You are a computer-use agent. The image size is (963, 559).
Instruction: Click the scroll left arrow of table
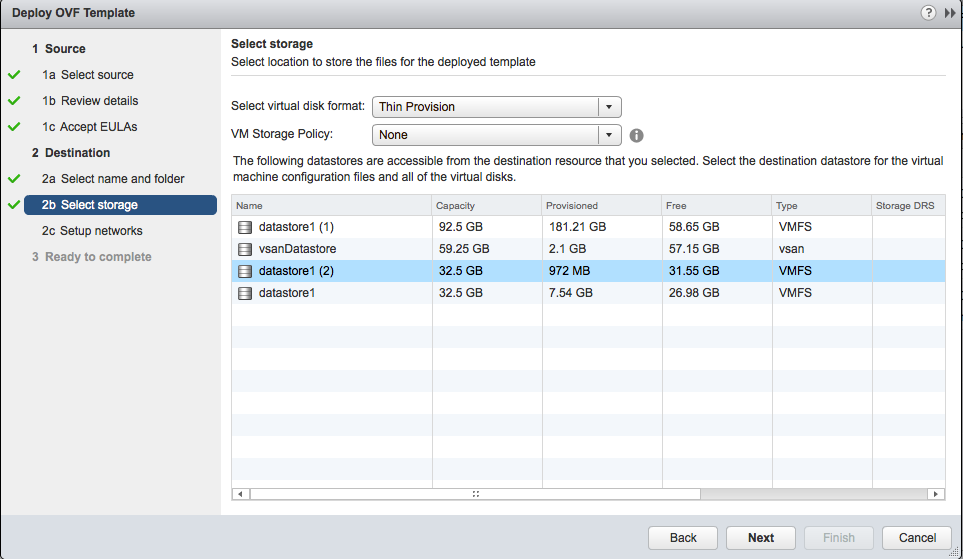pyautogui.click(x=240, y=494)
